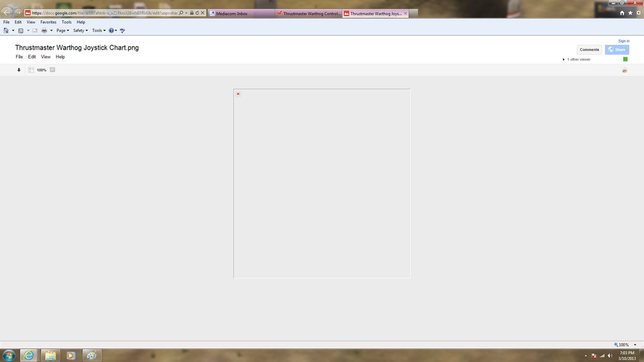Screen dimensions: 644x362
Task: Click the RSS feeds icon in the command bar
Action: click(21, 30)
